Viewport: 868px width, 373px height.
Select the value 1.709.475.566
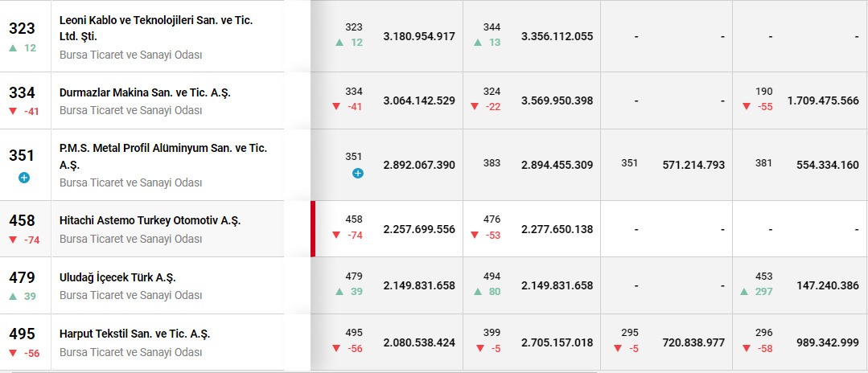(823, 100)
